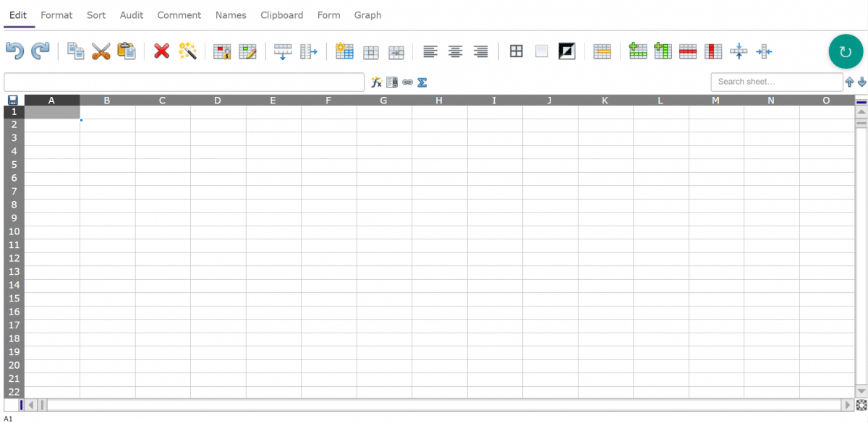Open the function fx icon
This screenshot has width=868, height=423.
(x=375, y=82)
